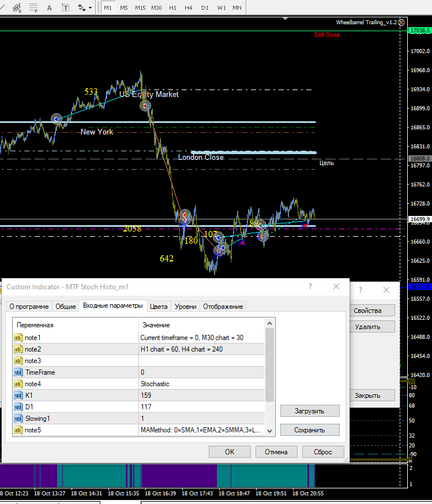Select the Fibonacci Retracement tool
Screen dimensions: 432x504
pos(34,8)
